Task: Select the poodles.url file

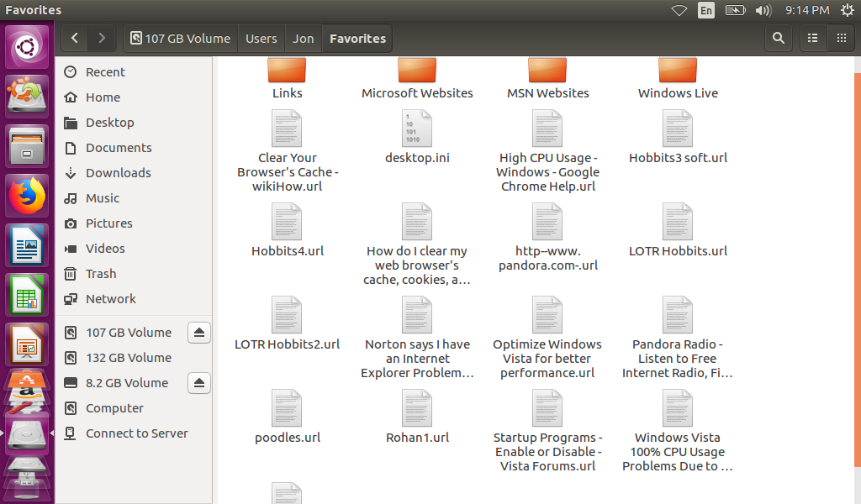Action: coord(287,410)
